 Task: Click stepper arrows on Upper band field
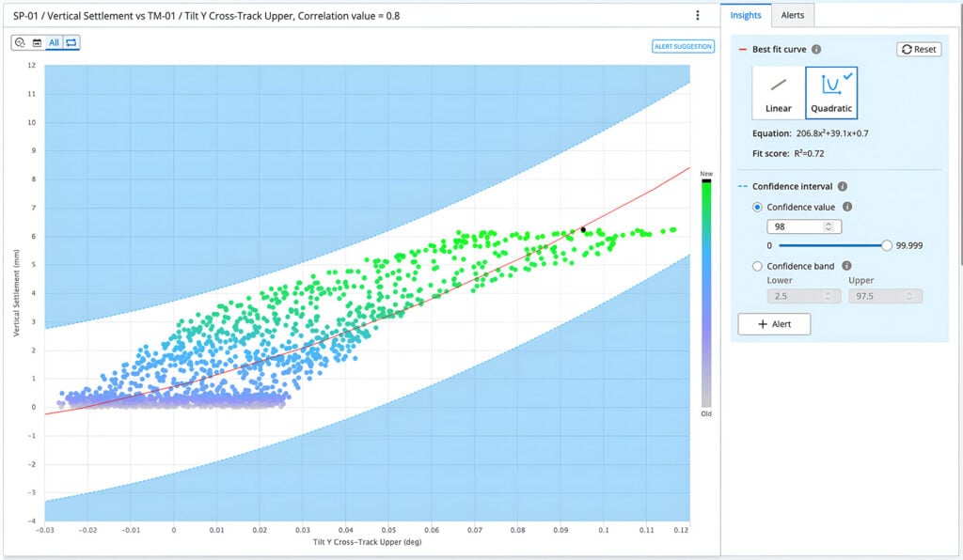coord(909,296)
